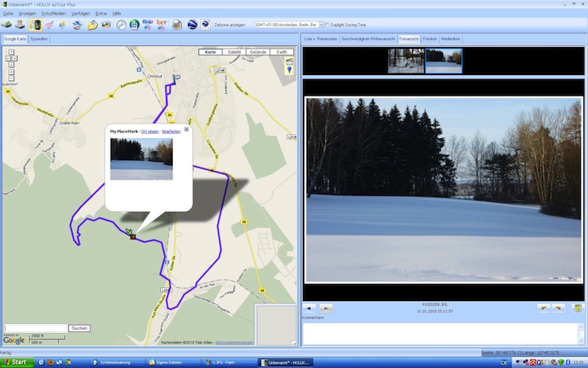Screen dimensions: 588x368
Task: Open the Extras menu
Action: [101, 13]
